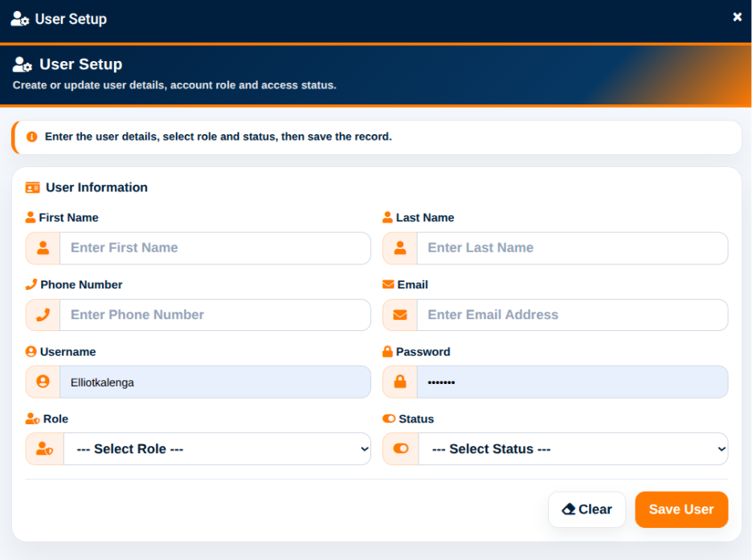Click the user-shield icon inside Role field
752x560 pixels.
coord(45,449)
